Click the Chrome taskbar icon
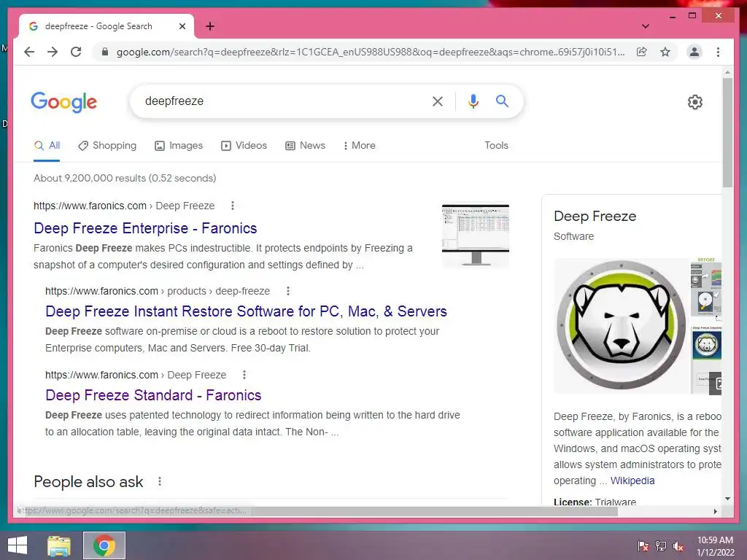Screen dimensions: 747x560 104,545
